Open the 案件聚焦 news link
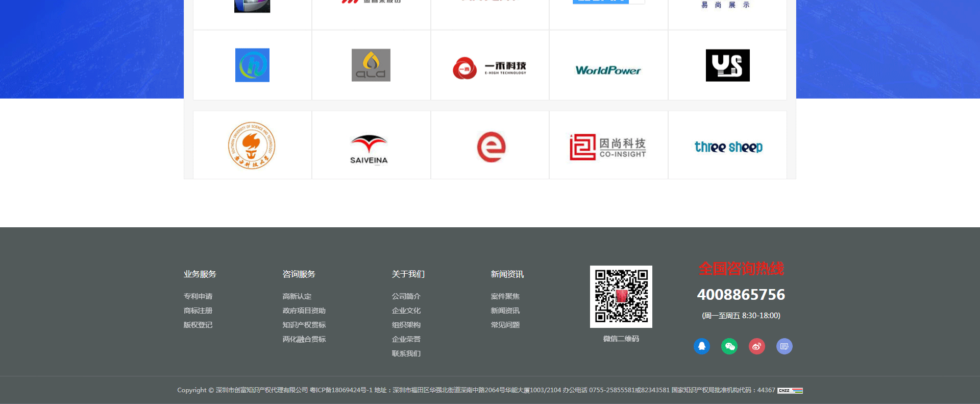Screen dimensions: 980x404 coord(505,296)
